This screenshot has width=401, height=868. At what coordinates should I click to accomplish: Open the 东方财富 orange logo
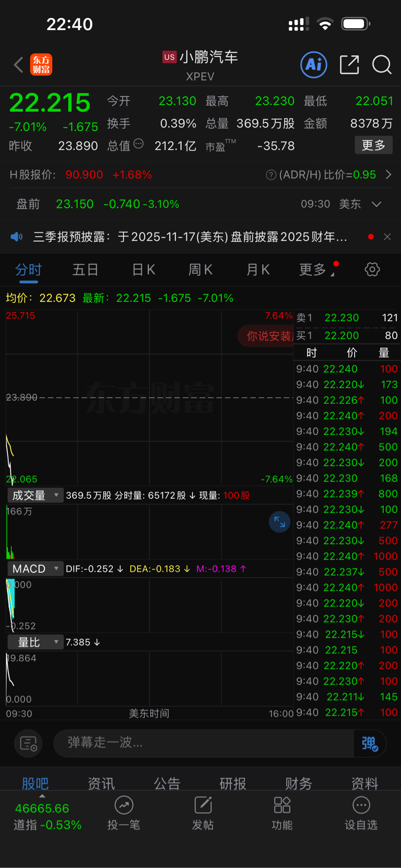tap(41, 65)
